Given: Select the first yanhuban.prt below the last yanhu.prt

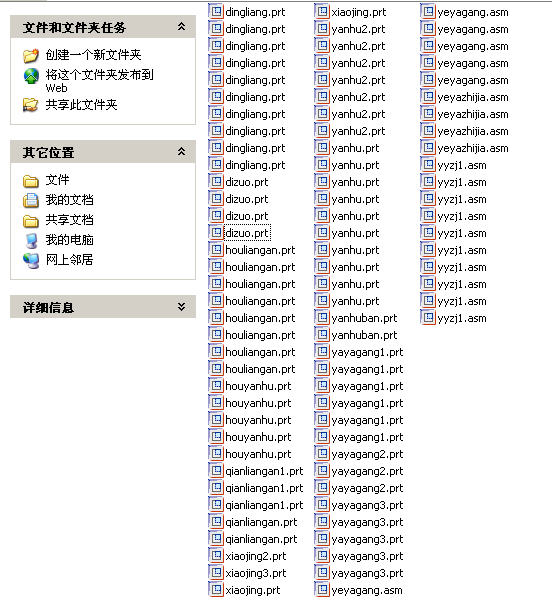Looking at the screenshot, I should tap(364, 318).
